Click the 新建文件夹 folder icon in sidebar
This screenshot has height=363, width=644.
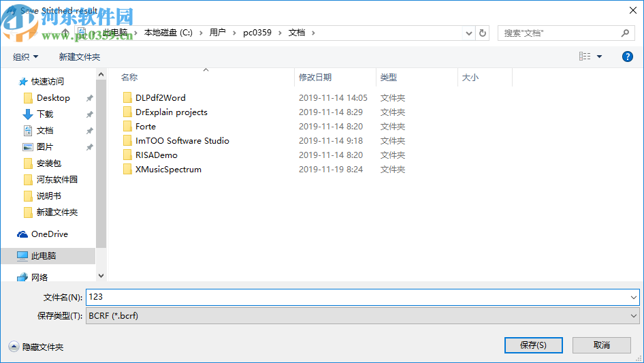coord(28,212)
